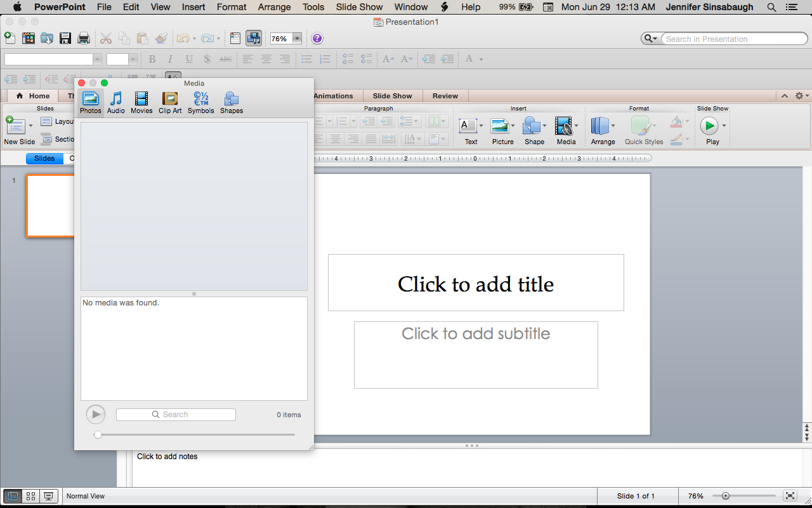Open Clip Art in the Media browser
Image resolution: width=812 pixels, height=508 pixels.
(x=170, y=103)
